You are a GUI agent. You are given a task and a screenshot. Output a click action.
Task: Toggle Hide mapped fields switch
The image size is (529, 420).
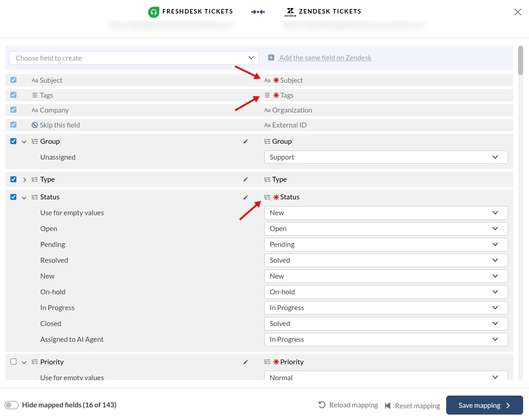[x=11, y=405]
